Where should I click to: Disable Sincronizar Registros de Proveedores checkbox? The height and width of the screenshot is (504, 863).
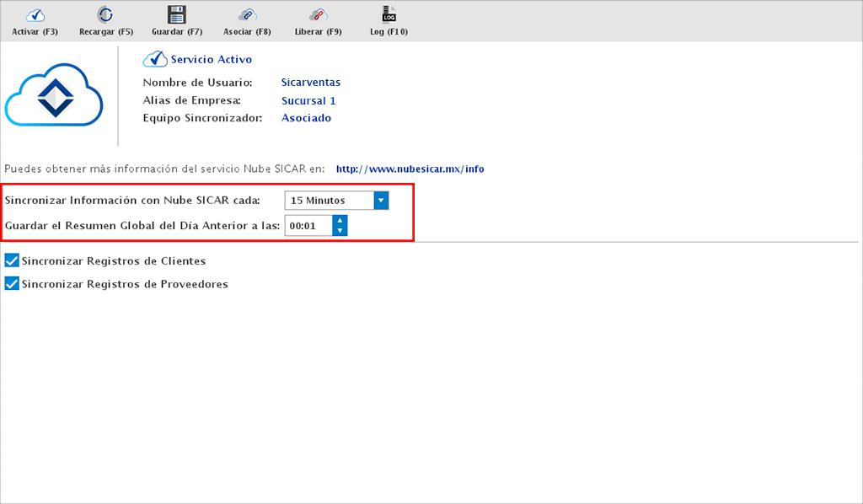(x=12, y=284)
